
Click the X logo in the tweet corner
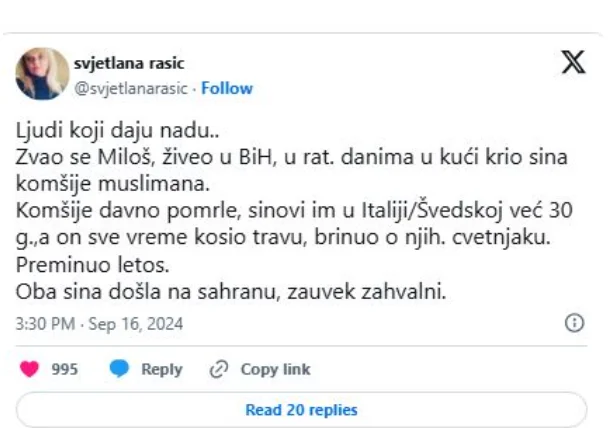573,63
